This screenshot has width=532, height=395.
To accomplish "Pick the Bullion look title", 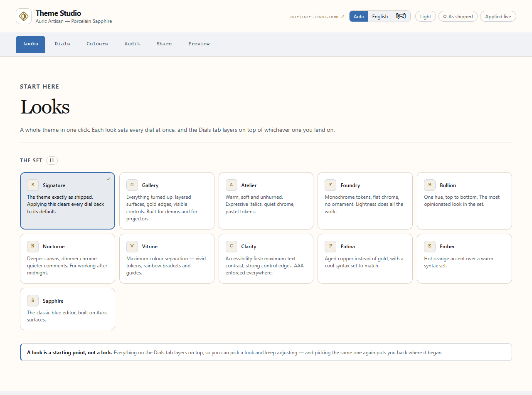I will [x=448, y=185].
